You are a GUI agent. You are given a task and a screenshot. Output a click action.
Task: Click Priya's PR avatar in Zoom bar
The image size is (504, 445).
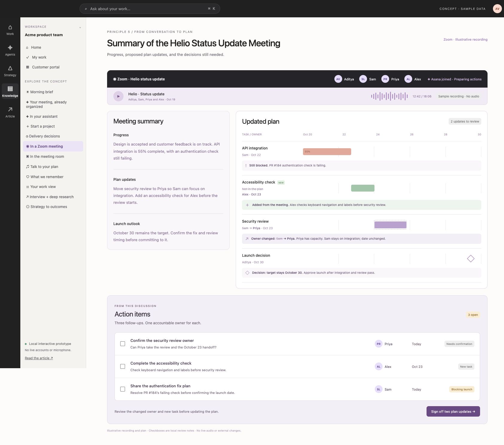385,79
